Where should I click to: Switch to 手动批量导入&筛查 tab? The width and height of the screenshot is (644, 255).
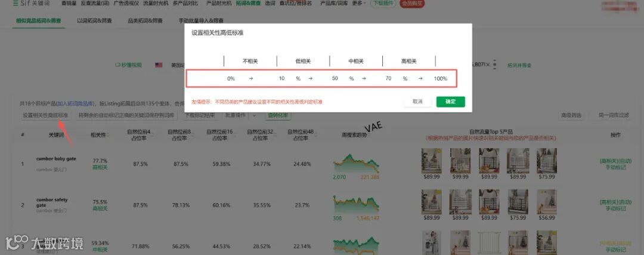202,20
